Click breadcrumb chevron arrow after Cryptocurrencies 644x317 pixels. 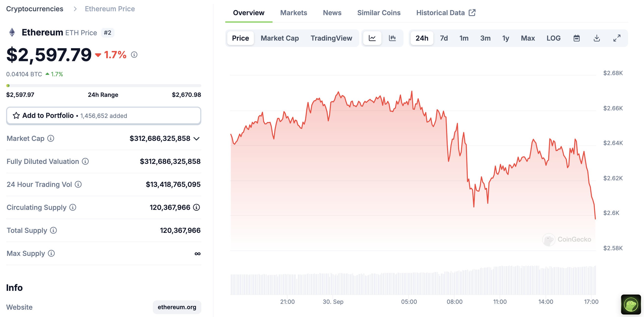tap(75, 9)
